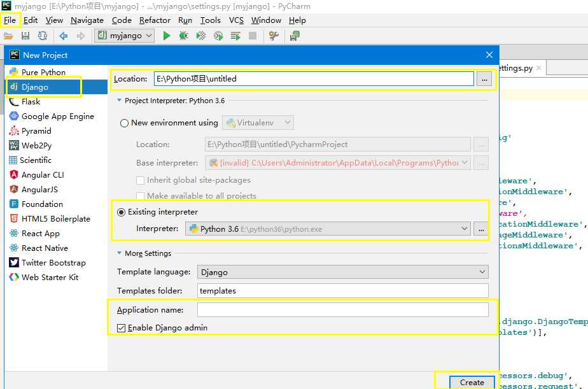Open the Run menu

(185, 20)
